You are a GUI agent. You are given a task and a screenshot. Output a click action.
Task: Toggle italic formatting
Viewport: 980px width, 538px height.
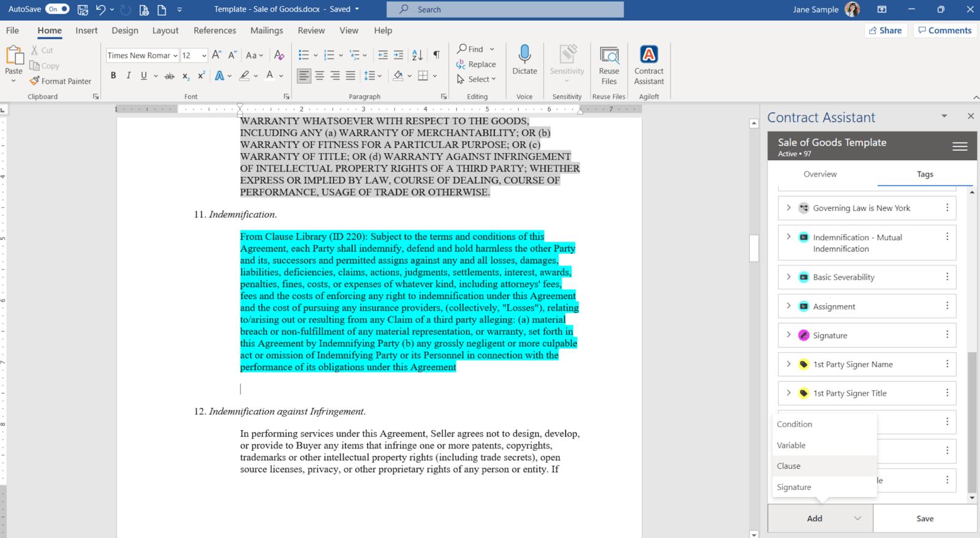pos(129,75)
